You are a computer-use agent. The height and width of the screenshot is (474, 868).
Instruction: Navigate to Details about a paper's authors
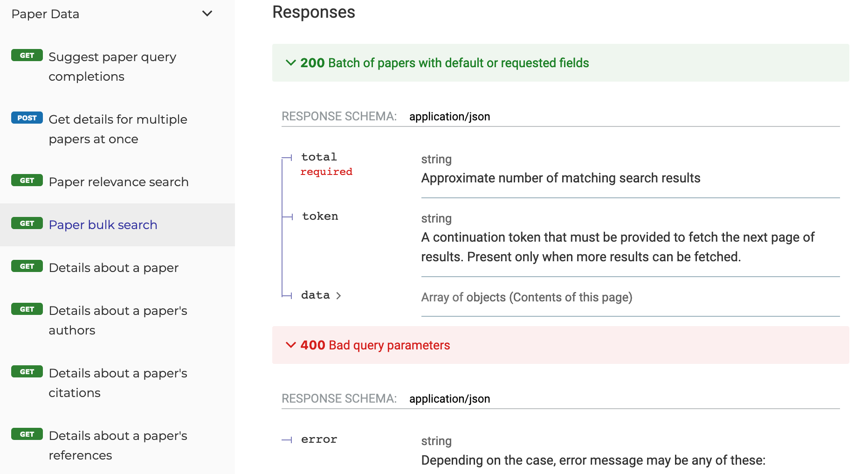click(x=117, y=320)
